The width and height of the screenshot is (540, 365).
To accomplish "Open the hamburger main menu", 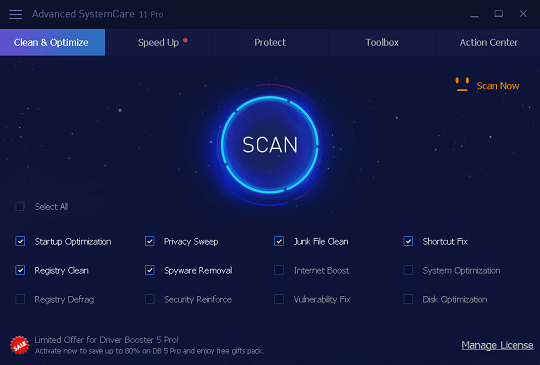I will [x=15, y=14].
